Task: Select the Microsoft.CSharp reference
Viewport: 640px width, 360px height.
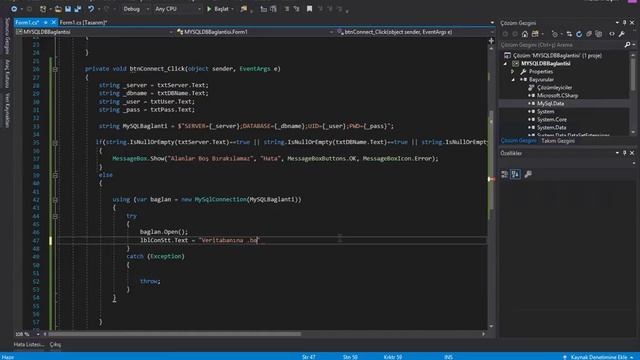Action: 557,96
